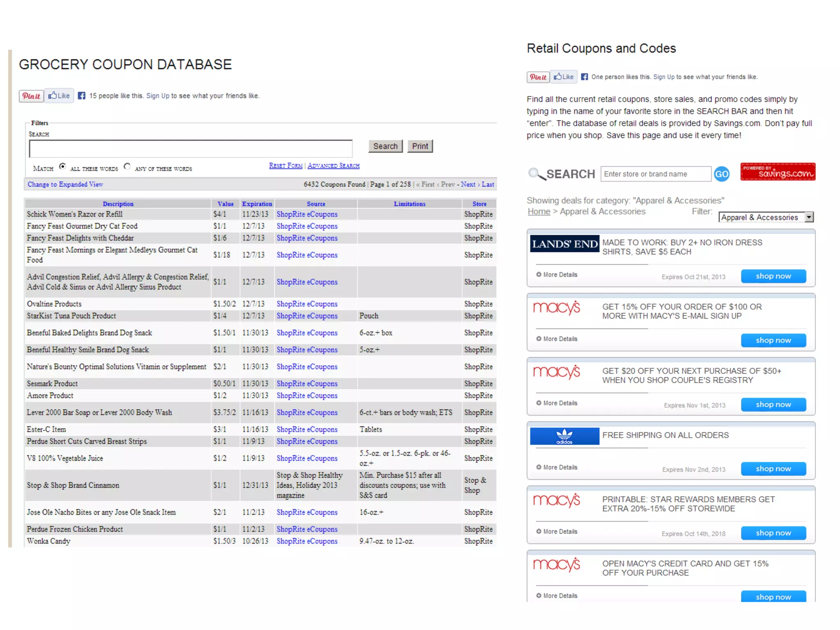
Task: Sort table by Expiration column header
Action: click(257, 204)
